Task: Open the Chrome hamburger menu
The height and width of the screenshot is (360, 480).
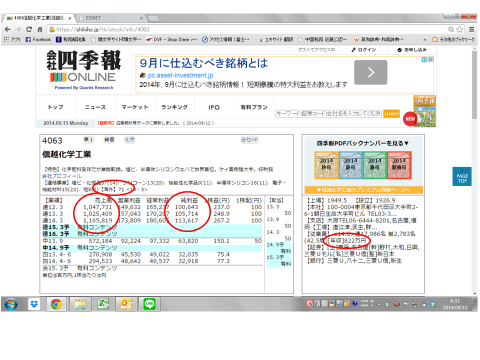Action: coord(472,29)
